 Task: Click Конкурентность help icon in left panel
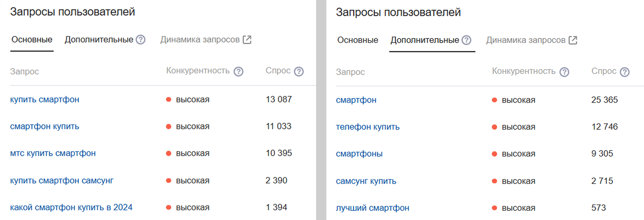238,72
